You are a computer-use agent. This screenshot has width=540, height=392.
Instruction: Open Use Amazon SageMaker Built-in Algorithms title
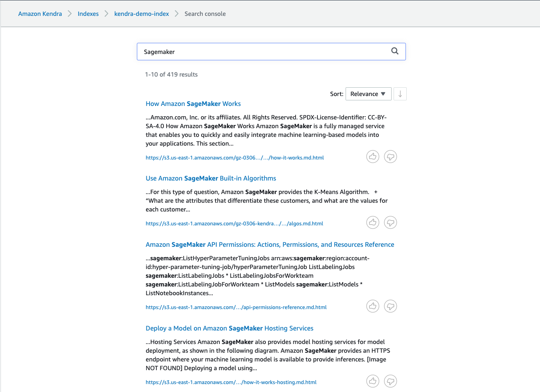coord(211,178)
